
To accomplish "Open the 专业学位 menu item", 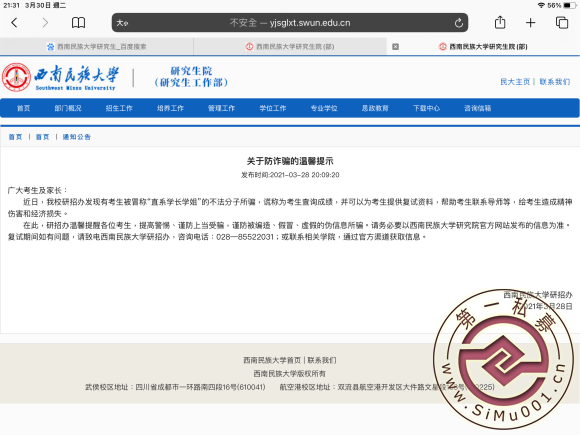I will [324, 108].
